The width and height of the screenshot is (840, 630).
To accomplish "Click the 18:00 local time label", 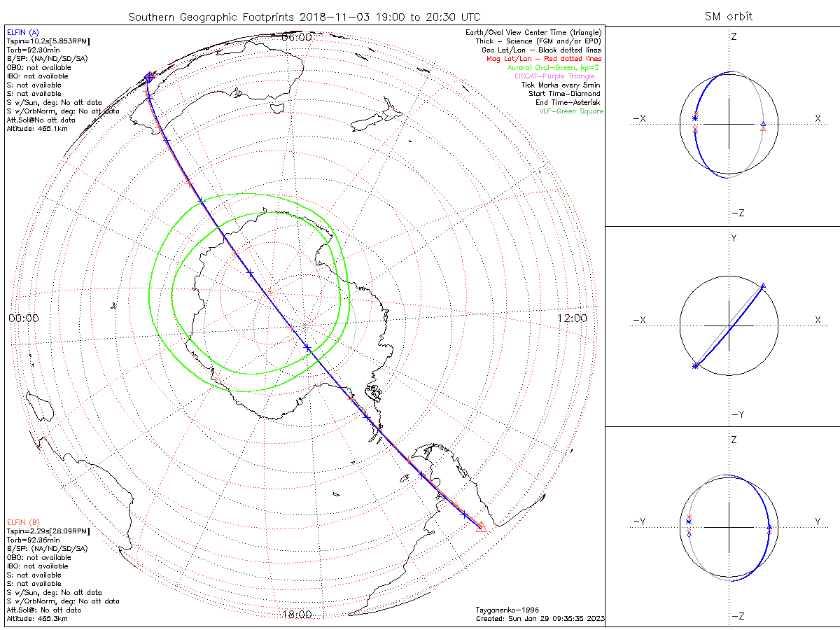I will click(x=296, y=615).
